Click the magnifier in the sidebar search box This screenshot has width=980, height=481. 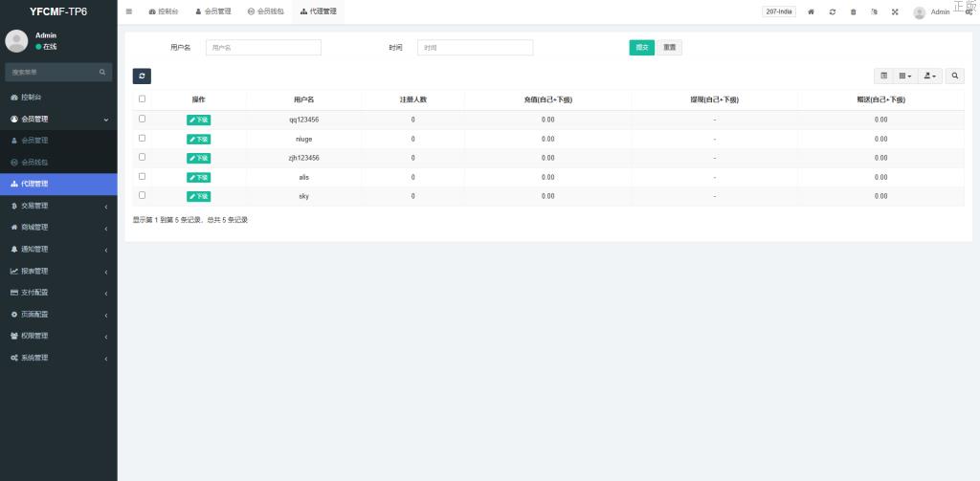(102, 72)
